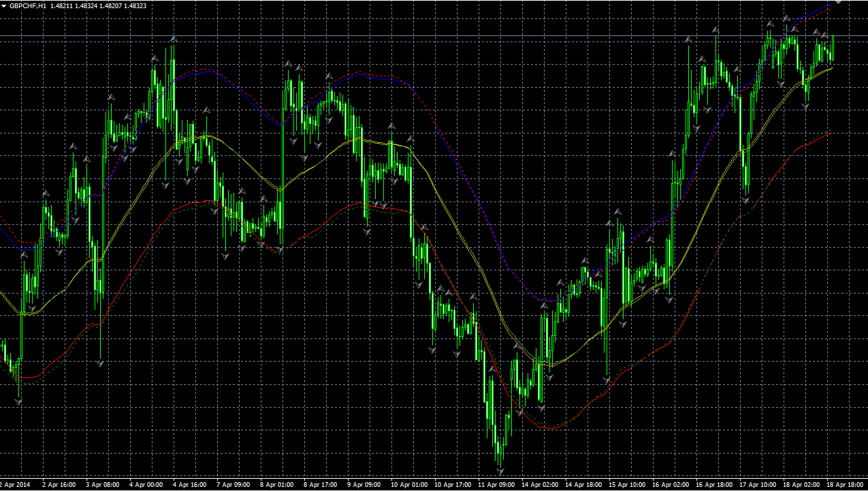Click the '10 Apr 01:00' time axis label

coord(409,486)
